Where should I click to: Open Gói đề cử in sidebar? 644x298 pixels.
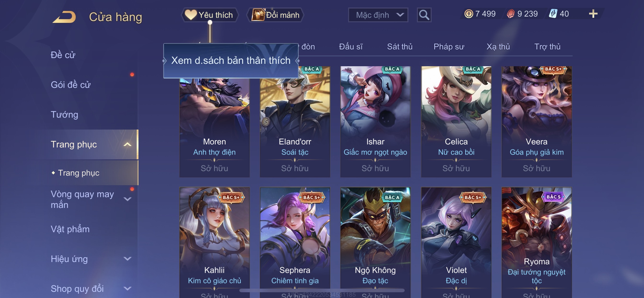70,85
